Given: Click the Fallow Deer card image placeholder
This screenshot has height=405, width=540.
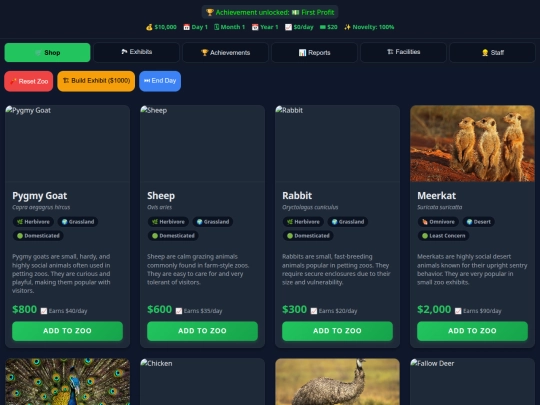Looking at the screenshot, I should coord(472,382).
